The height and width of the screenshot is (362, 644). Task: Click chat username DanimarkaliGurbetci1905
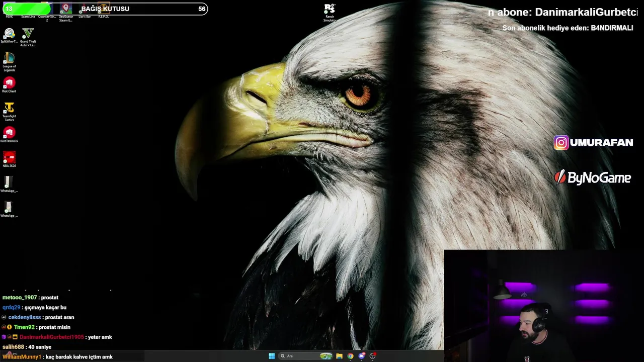click(51, 337)
